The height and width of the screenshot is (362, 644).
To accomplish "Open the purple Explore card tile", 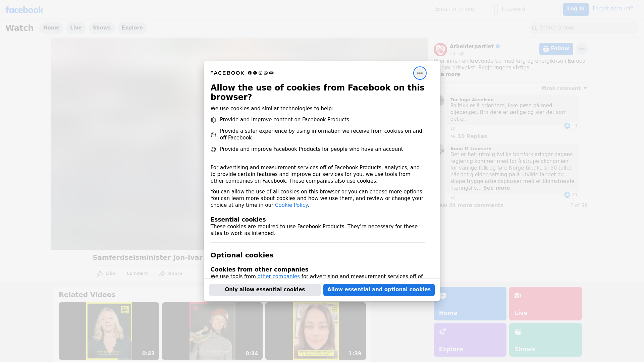I will coord(470,340).
